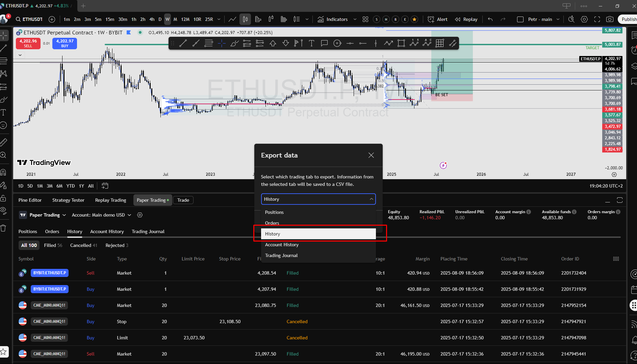
Task: Open the Paper Trading broker dropdown
Action: [x=47, y=215]
